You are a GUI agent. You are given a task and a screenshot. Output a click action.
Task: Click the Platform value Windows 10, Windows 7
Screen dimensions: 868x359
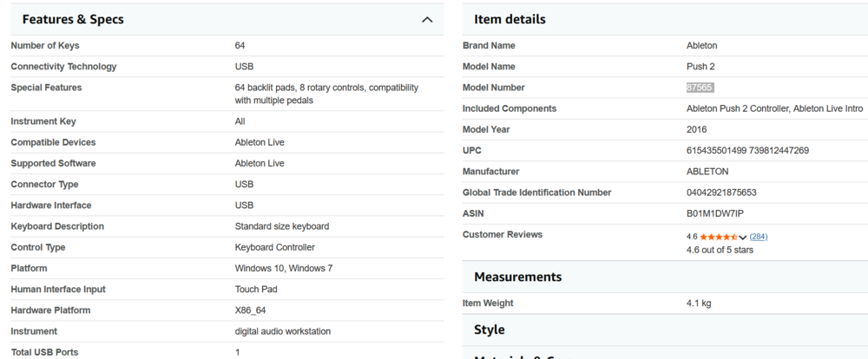[284, 268]
